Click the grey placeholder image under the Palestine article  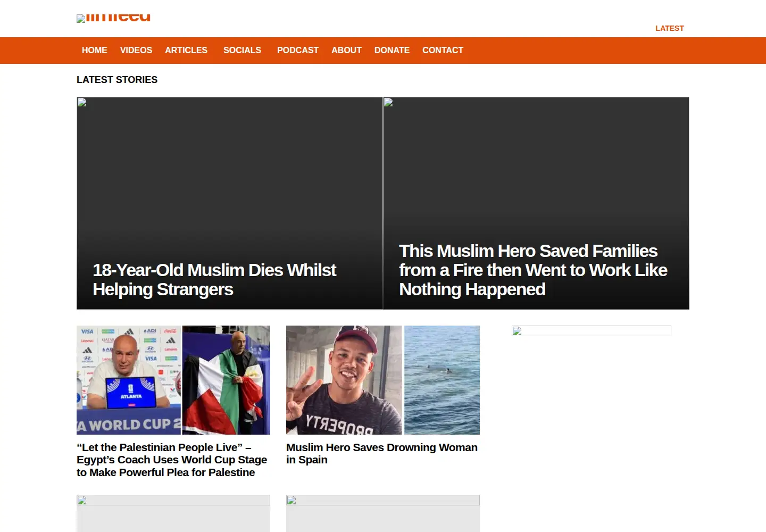pos(173,513)
